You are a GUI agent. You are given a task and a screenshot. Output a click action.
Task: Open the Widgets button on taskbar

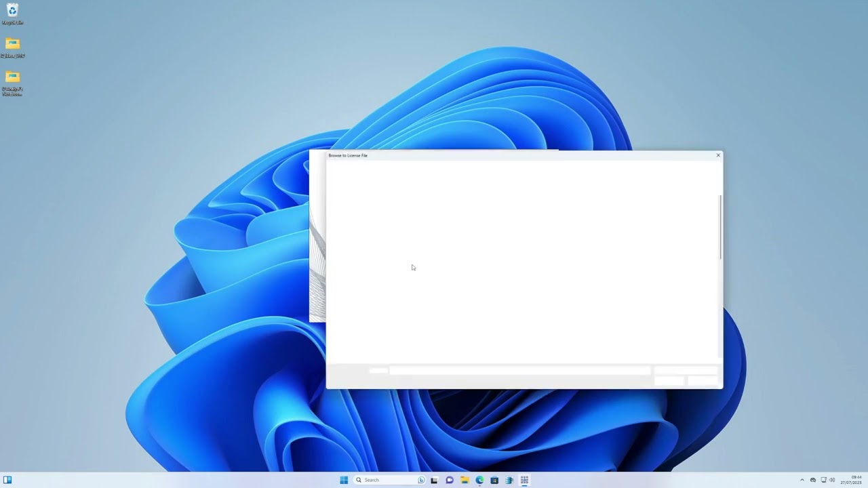tap(7, 480)
